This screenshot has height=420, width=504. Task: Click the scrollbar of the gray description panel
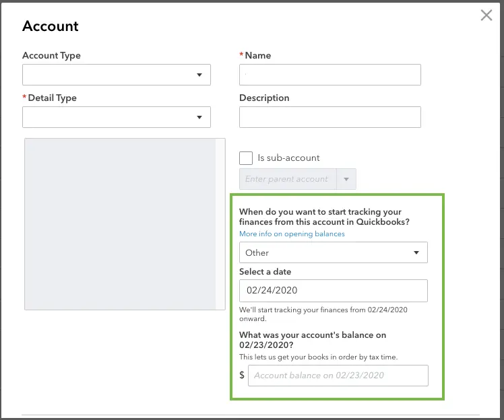(220, 224)
